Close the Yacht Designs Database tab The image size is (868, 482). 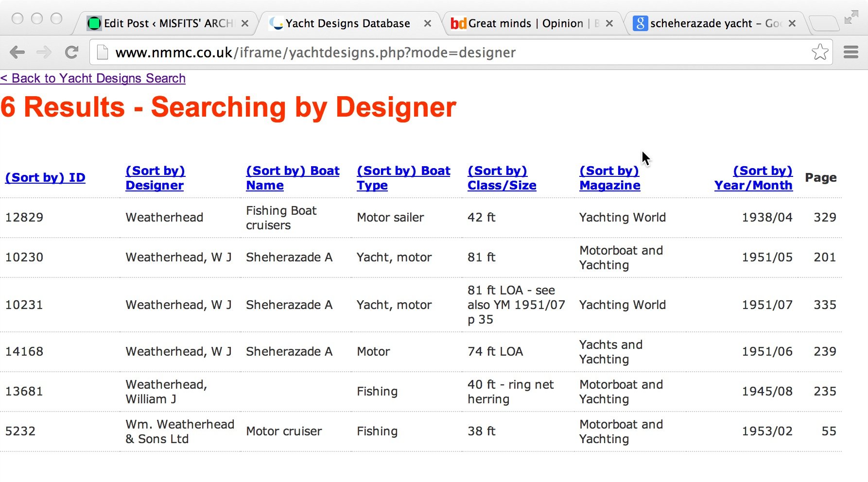(427, 23)
